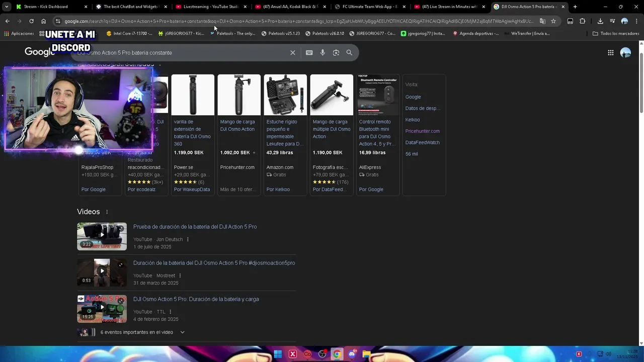The image size is (644, 362).
Task: Open a new browser tab
Action: click(x=575, y=7)
